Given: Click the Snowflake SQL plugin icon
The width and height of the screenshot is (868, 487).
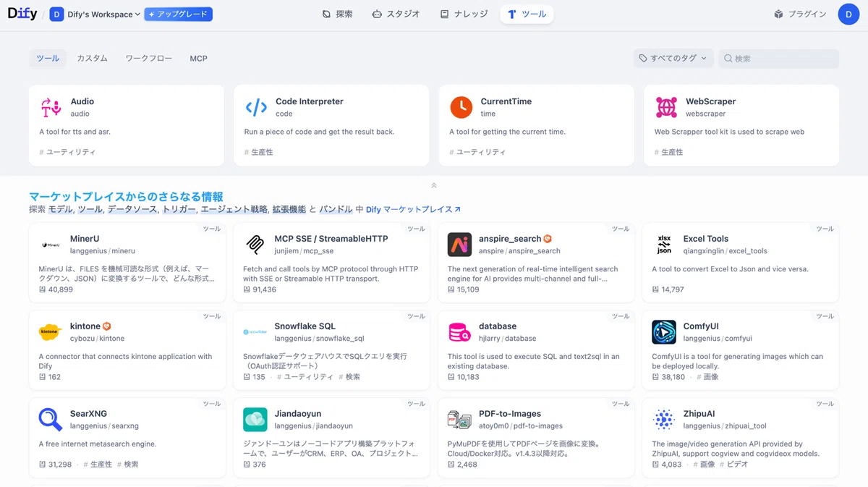Looking at the screenshot, I should 255,332.
